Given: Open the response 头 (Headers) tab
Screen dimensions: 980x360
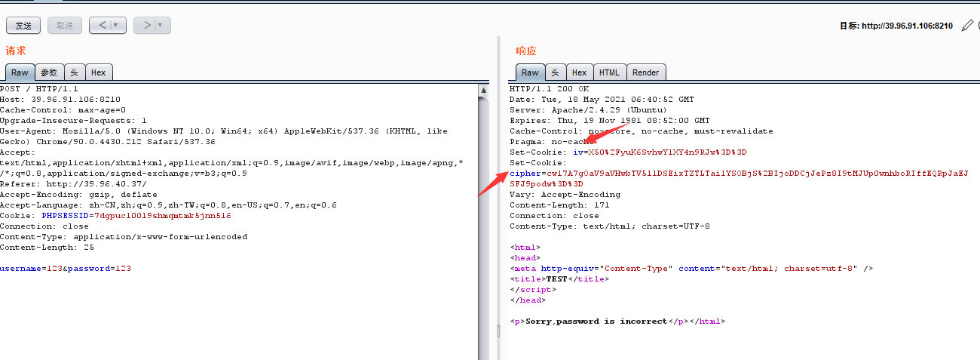Looking at the screenshot, I should tap(555, 72).
